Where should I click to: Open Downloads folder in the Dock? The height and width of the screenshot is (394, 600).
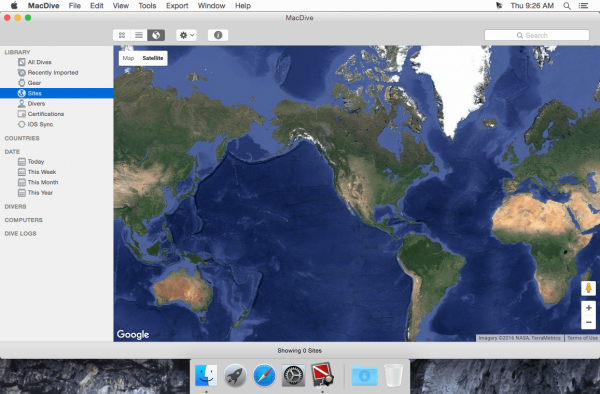(364, 375)
